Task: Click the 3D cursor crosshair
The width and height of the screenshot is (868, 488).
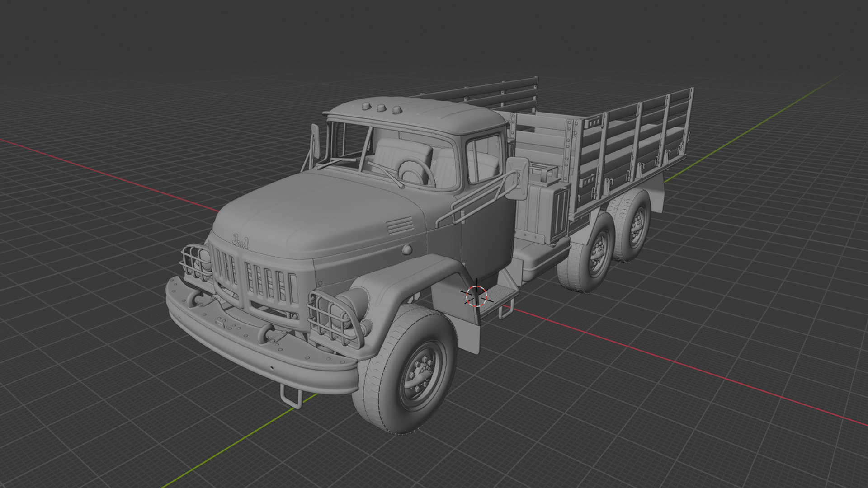Action: pyautogui.click(x=476, y=296)
